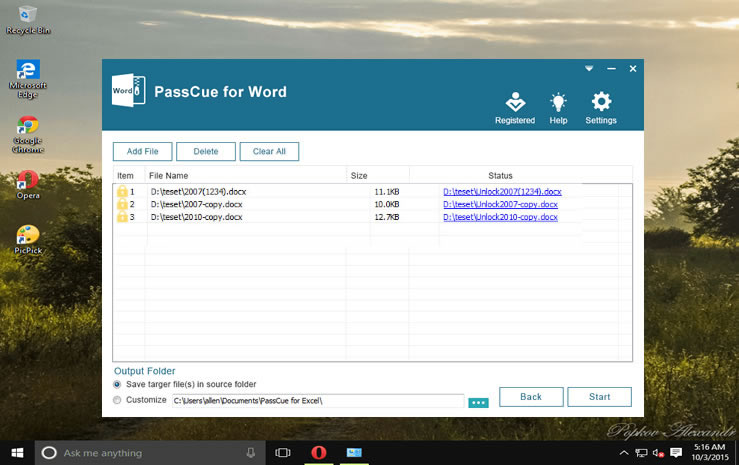Viewport: 739px width, 465px height.
Task: Click lock icon of item 3
Action: [122, 216]
